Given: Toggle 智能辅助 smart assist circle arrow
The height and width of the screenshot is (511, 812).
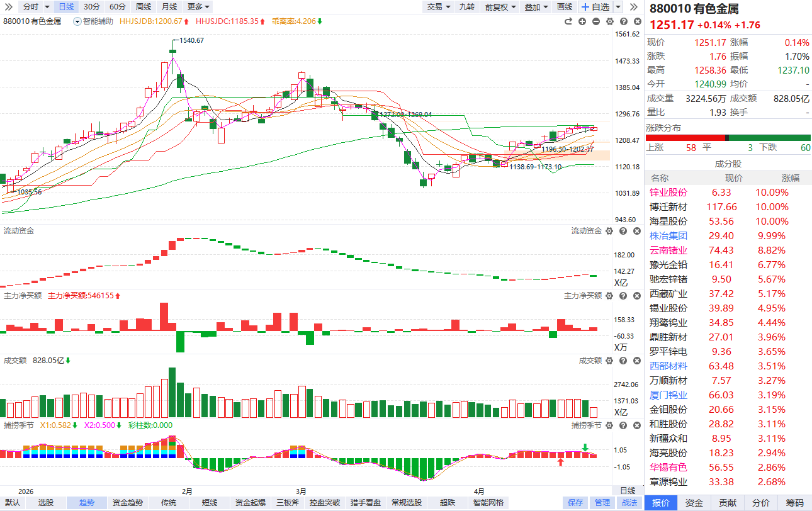Looking at the screenshot, I should pos(77,21).
